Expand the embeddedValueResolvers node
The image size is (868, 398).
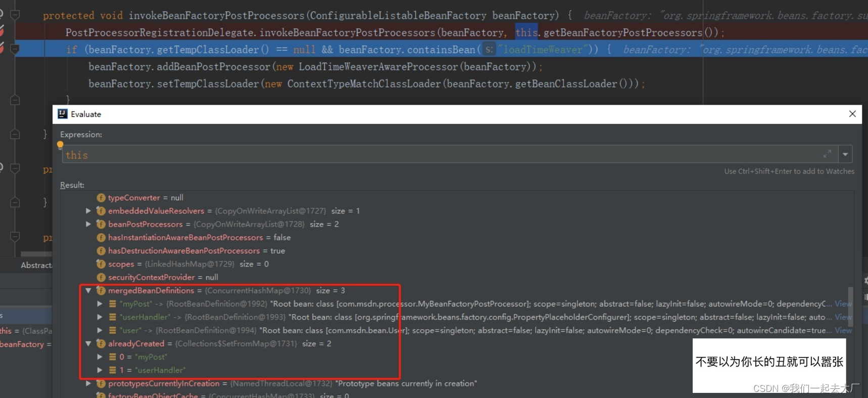click(88, 211)
